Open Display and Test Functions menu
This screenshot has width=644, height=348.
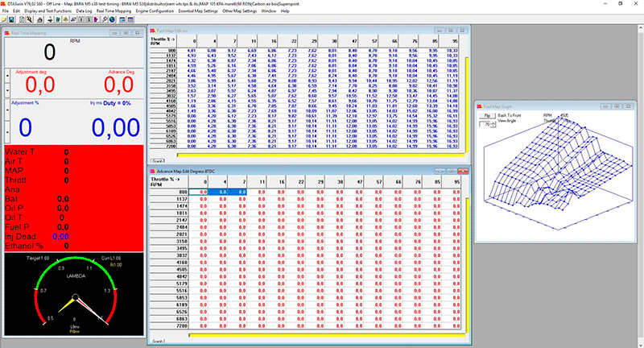tap(47, 11)
